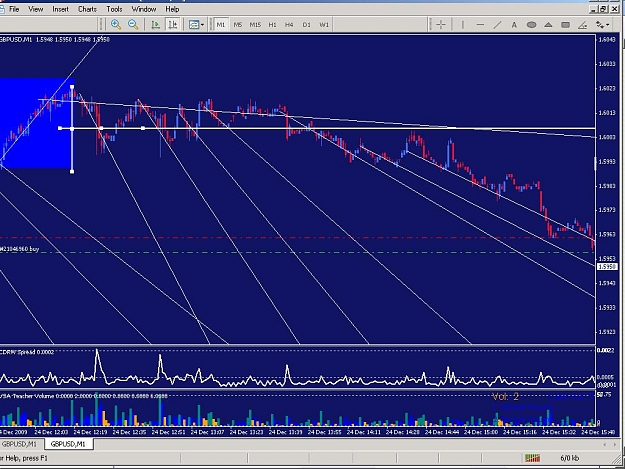Toggle the Auto Scroll chart icon
The width and height of the screenshot is (625, 469).
[155, 25]
